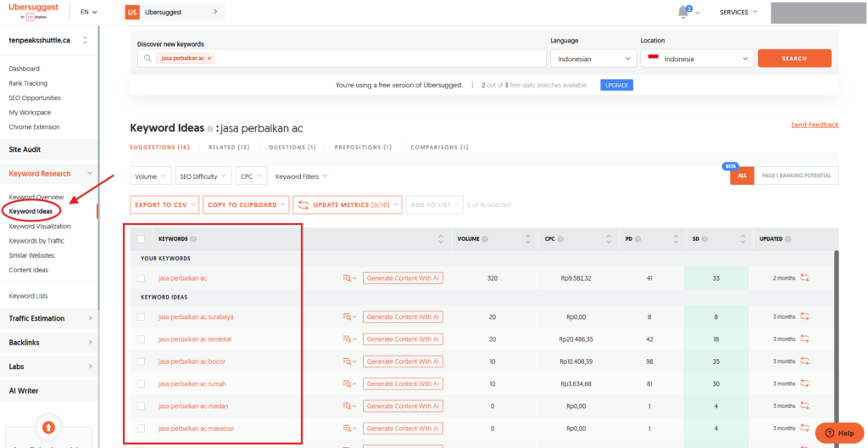This screenshot has height=448, width=868.
Task: Click Export to CSV button
Action: [164, 204]
